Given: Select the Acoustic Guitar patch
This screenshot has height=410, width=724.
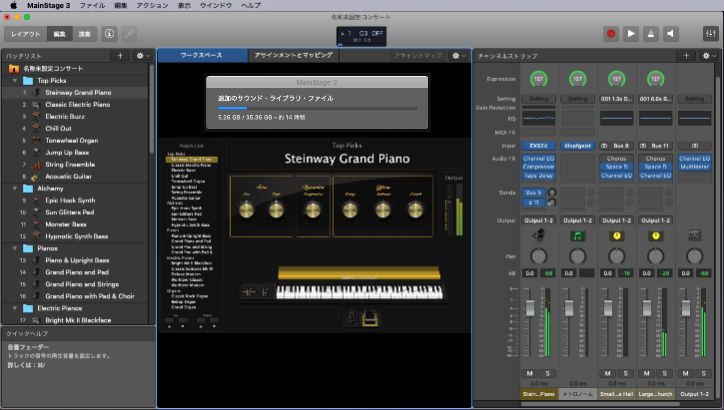Looking at the screenshot, I should pyautogui.click(x=68, y=176).
